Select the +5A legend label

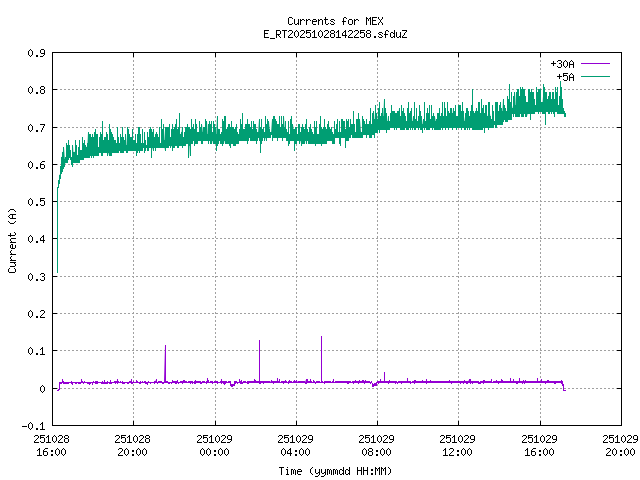(565, 75)
